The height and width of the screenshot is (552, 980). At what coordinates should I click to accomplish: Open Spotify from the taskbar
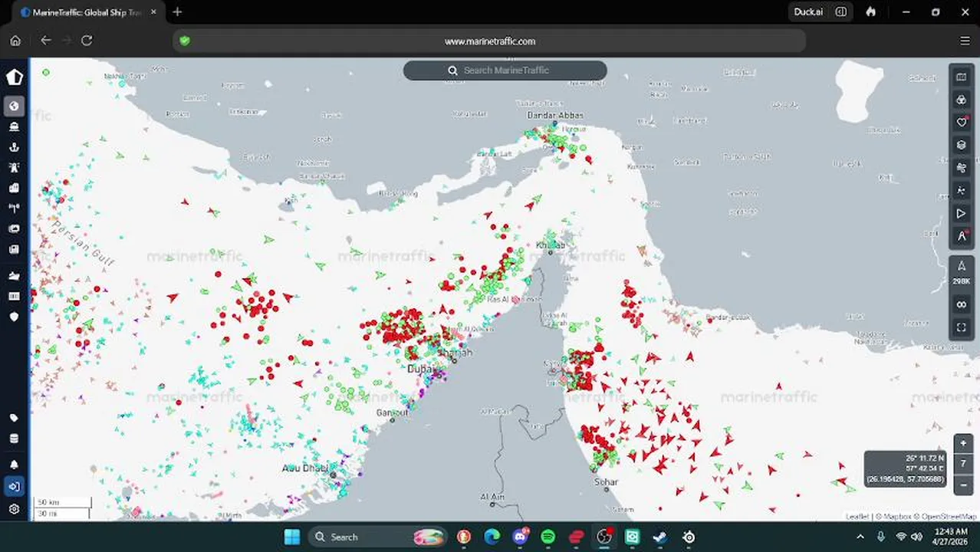548,537
